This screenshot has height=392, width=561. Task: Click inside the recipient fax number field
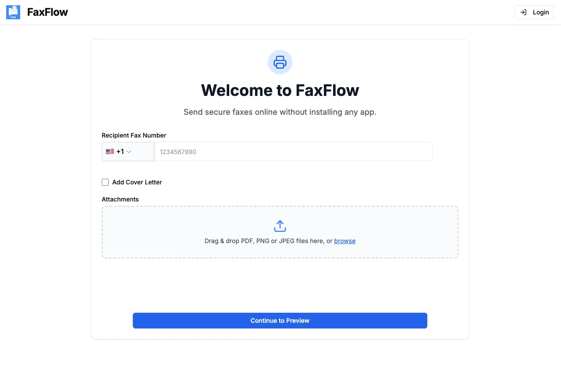pos(293,151)
